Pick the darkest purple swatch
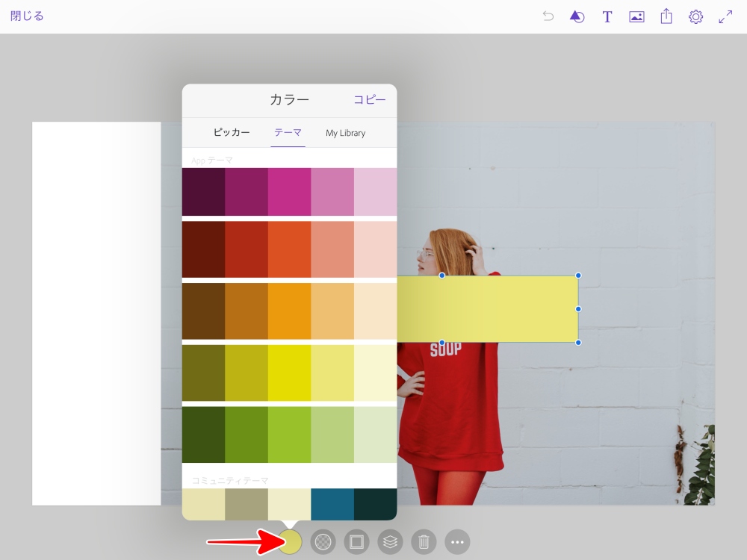The image size is (747, 560). pyautogui.click(x=203, y=192)
